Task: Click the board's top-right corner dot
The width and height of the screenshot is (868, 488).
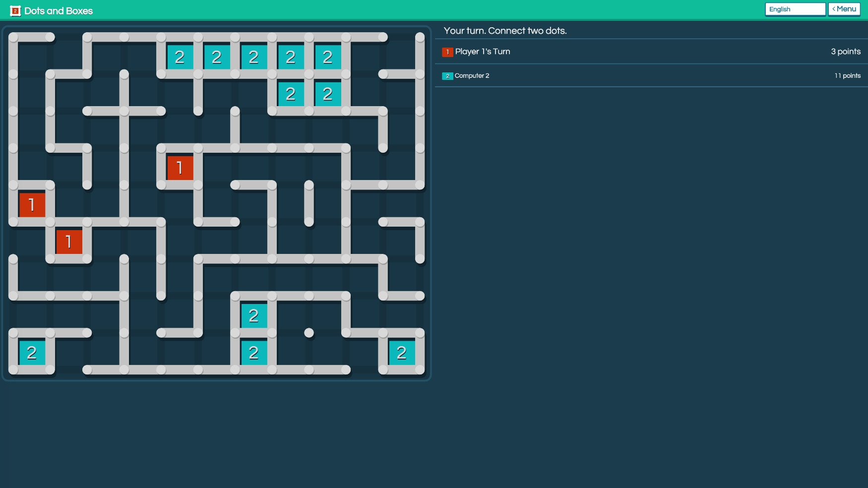Action: (x=420, y=37)
